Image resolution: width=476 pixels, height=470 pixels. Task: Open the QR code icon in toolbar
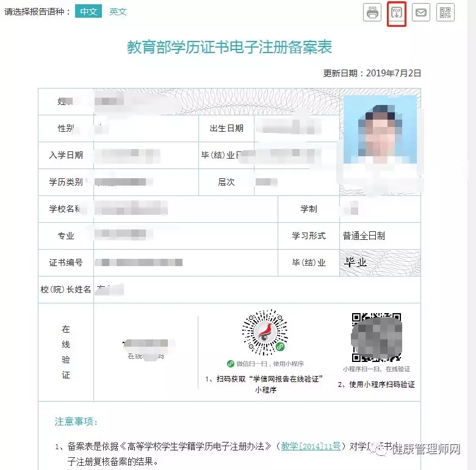(x=445, y=12)
